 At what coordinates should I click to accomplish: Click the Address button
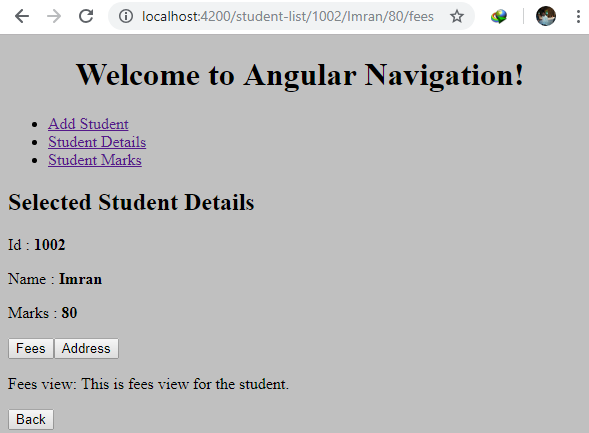[x=86, y=349]
